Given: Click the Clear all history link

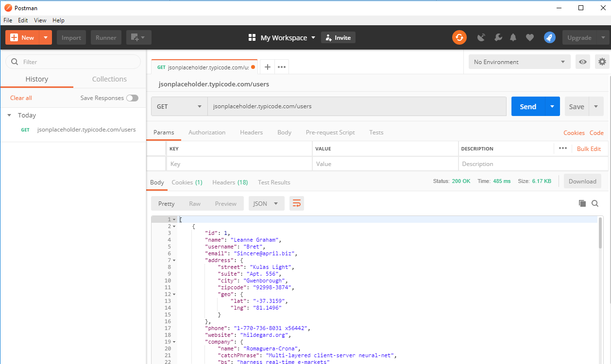Looking at the screenshot, I should (21, 98).
